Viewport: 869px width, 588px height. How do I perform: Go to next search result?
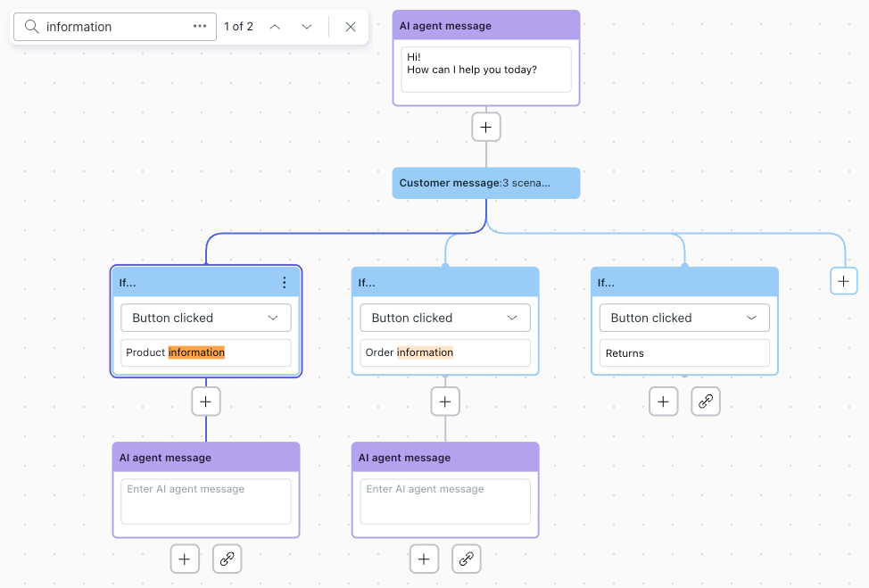(x=307, y=27)
